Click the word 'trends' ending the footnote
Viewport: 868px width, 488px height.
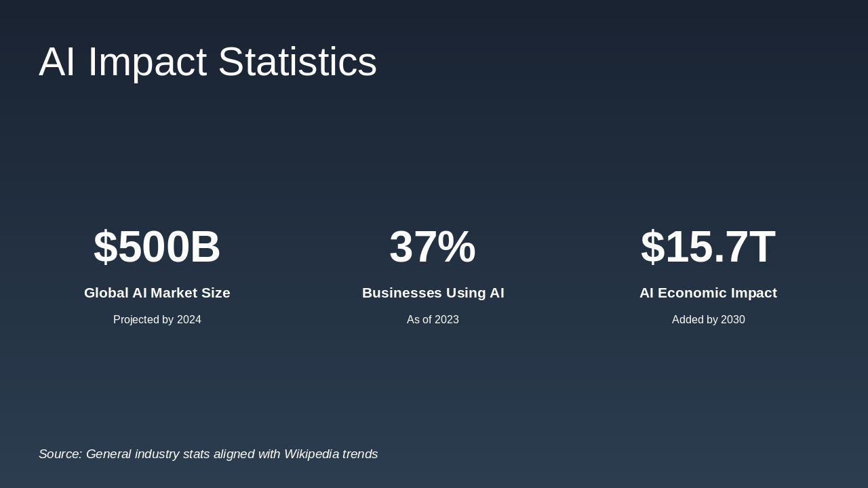click(360, 454)
